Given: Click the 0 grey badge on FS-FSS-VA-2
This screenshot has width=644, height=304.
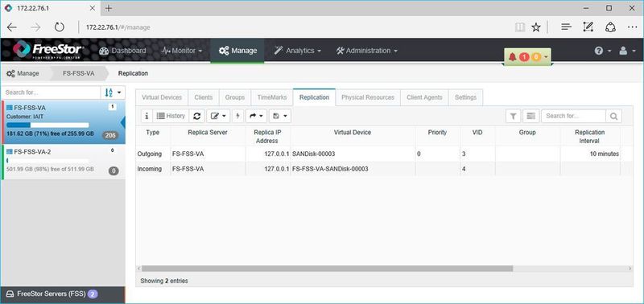Looking at the screenshot, I should 114,170.
